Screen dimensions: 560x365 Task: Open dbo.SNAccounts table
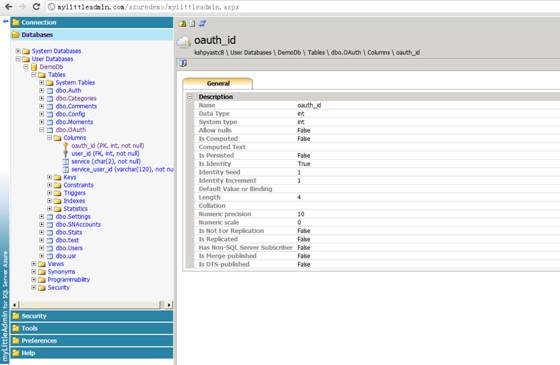[78, 224]
